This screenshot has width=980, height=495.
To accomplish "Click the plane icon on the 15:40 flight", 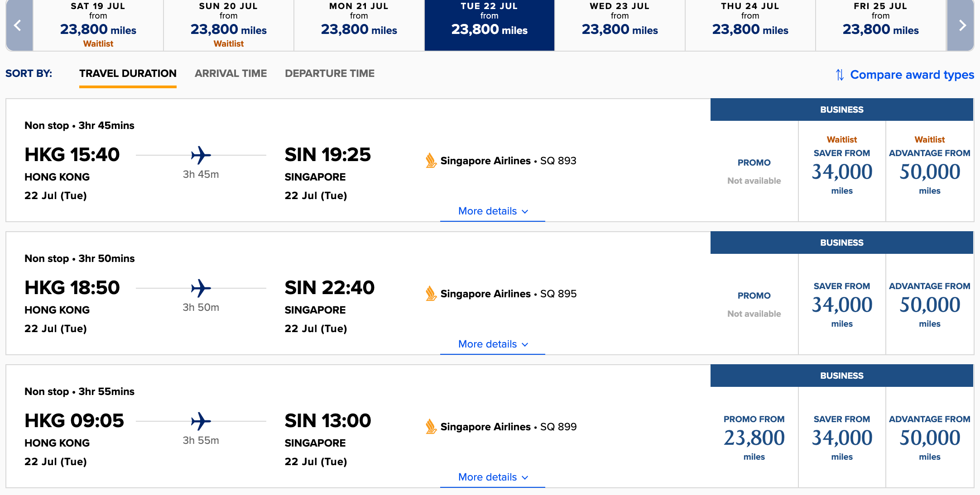I will (x=201, y=155).
